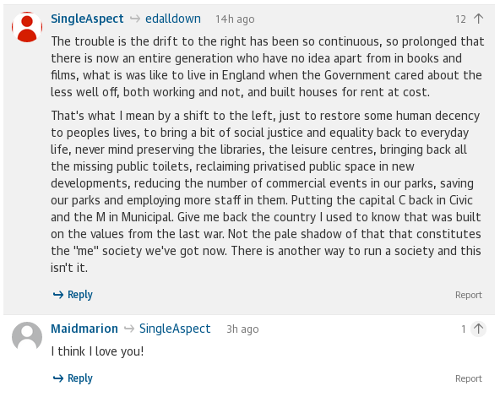Report Maidmarion's comment
Image resolution: width=500 pixels, height=397 pixels.
pos(468,379)
